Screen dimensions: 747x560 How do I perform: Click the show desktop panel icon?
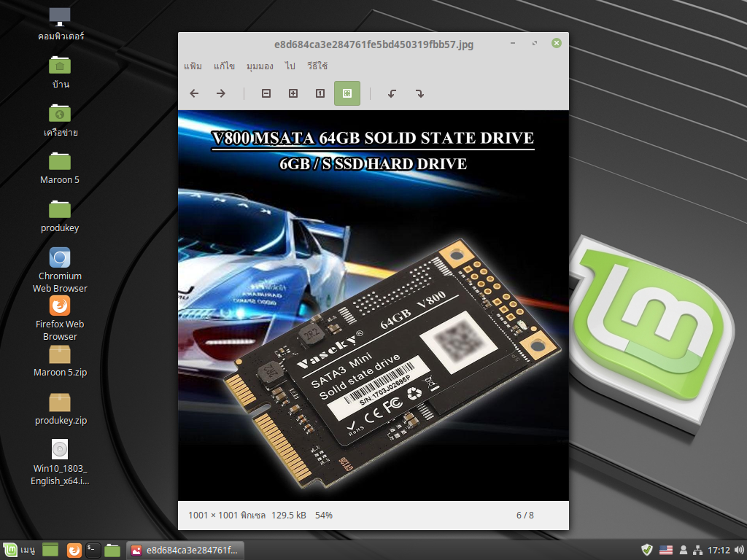coord(50,550)
